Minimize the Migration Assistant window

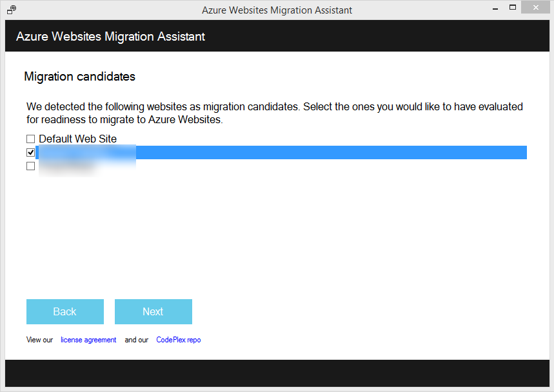[495, 8]
